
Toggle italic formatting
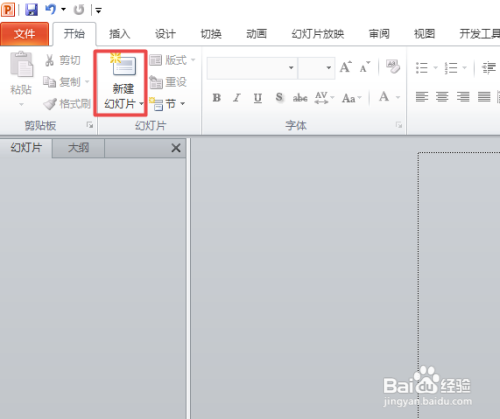(x=237, y=98)
